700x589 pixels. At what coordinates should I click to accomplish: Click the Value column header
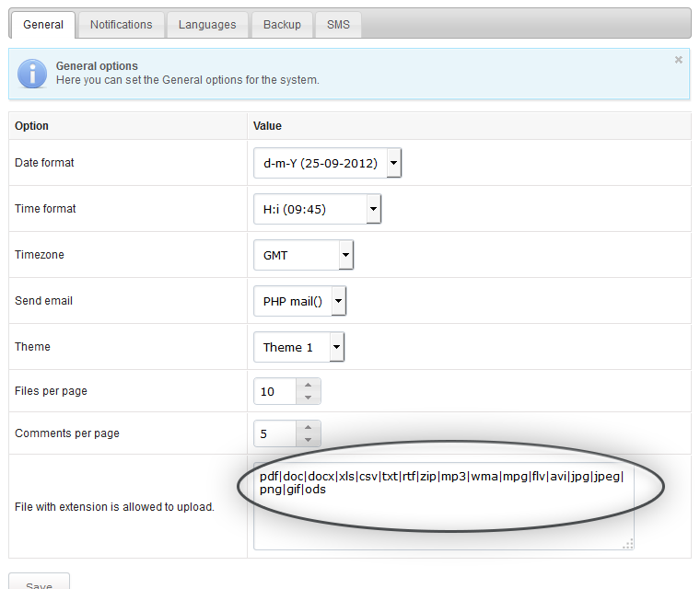pyautogui.click(x=267, y=126)
